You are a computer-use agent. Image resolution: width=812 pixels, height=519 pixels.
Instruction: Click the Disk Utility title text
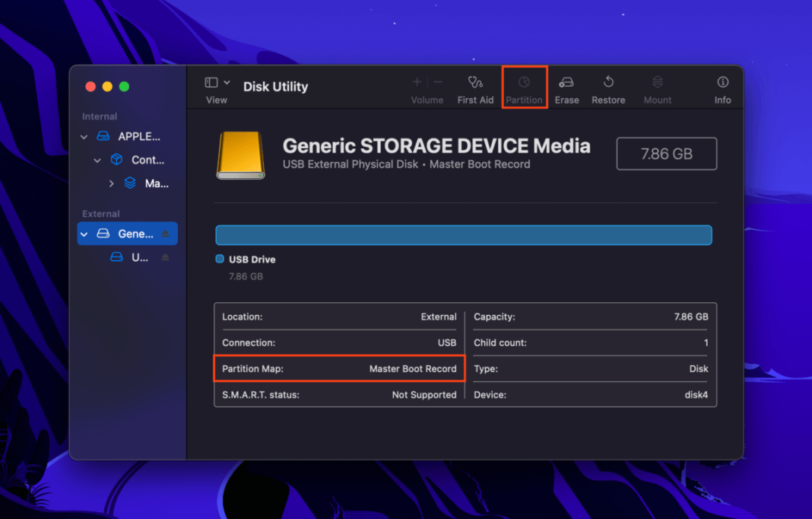pyautogui.click(x=275, y=87)
